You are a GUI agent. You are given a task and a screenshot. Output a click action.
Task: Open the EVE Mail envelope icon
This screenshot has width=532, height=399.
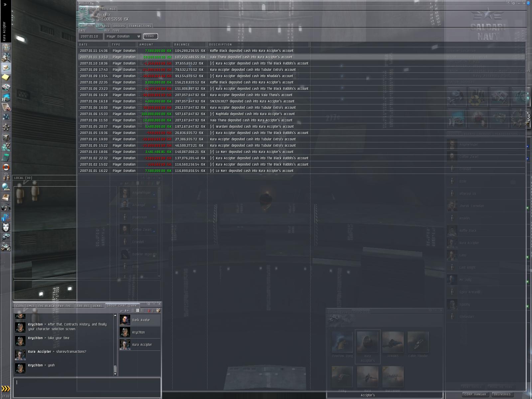tap(6, 67)
